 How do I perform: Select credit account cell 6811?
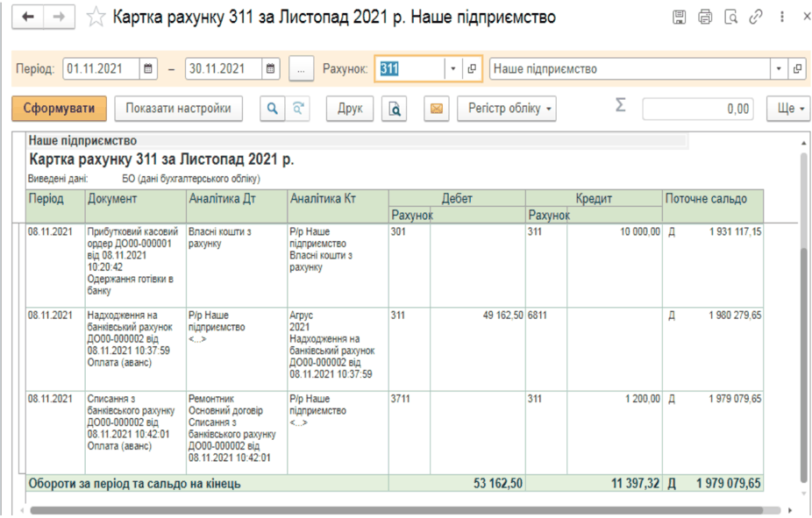point(546,349)
